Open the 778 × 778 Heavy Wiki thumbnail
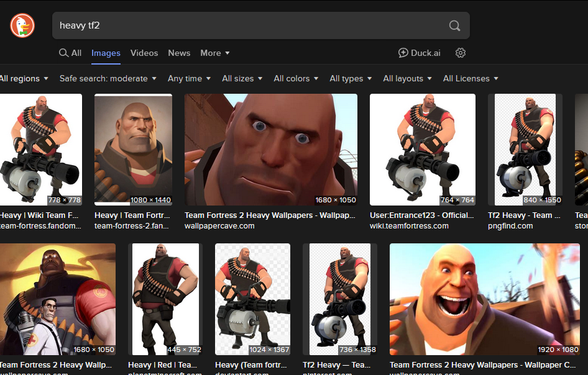 point(41,150)
